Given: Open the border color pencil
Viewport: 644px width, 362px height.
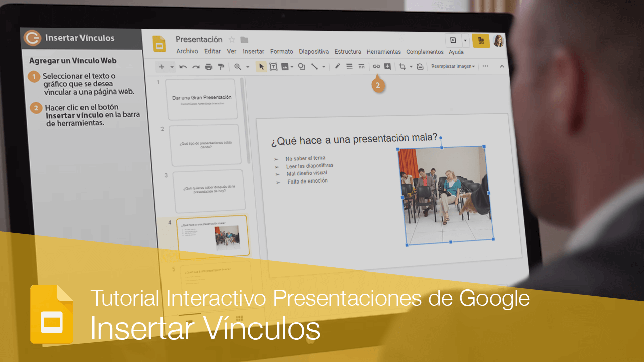Looking at the screenshot, I should (337, 66).
